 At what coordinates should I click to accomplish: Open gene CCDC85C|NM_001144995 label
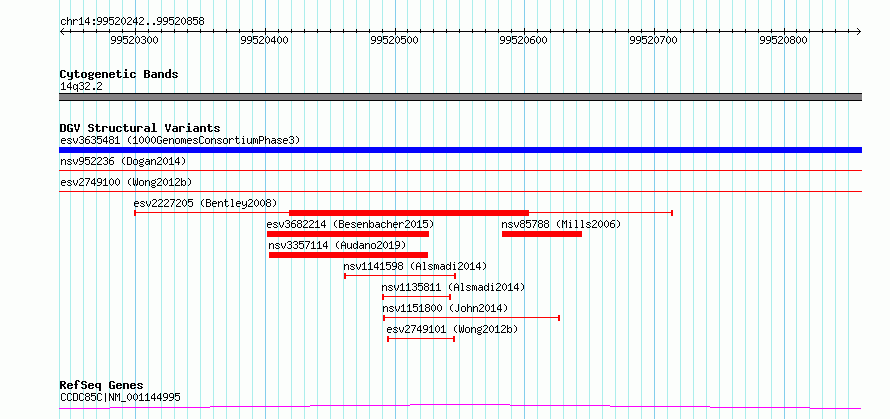(x=120, y=397)
